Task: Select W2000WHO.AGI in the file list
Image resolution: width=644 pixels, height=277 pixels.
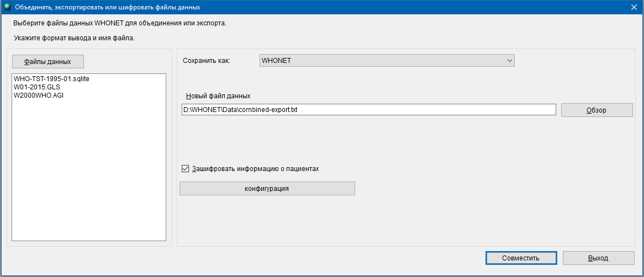Action: 39,95
